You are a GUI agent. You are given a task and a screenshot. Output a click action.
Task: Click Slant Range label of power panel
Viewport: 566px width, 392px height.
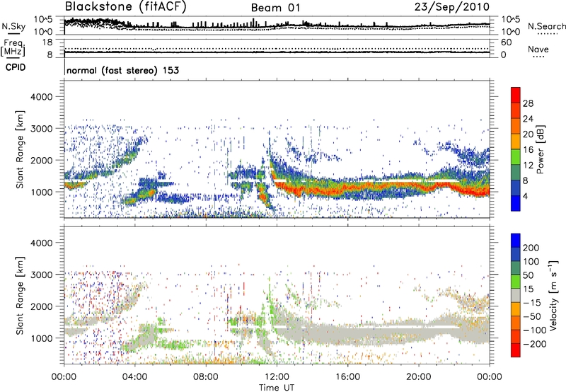pyautogui.click(x=20, y=149)
